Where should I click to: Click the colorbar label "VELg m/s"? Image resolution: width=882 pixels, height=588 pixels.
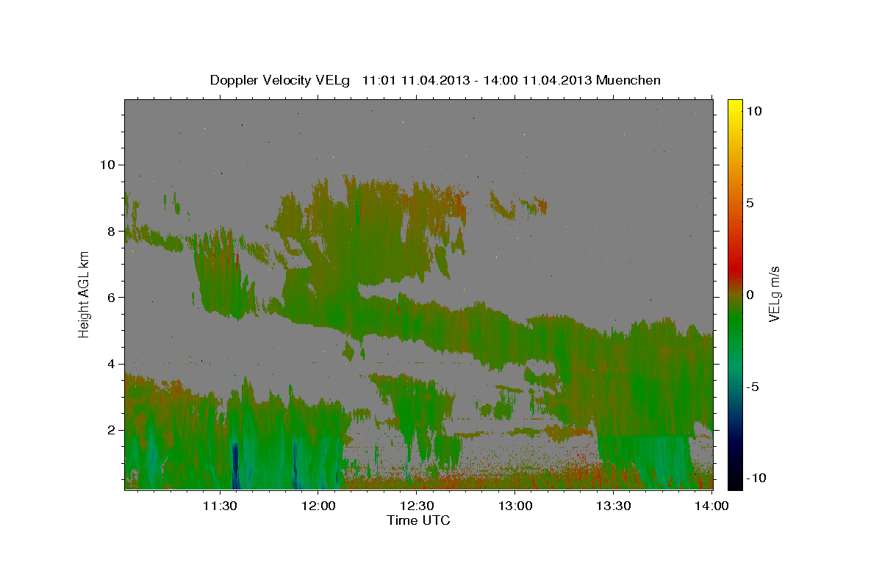774,294
